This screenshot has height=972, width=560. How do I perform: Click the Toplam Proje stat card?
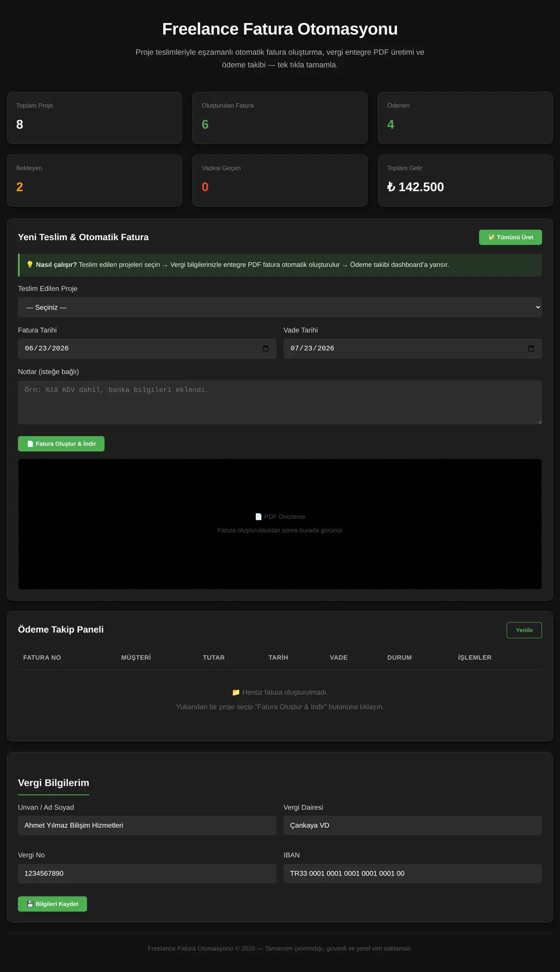pyautogui.click(x=94, y=118)
